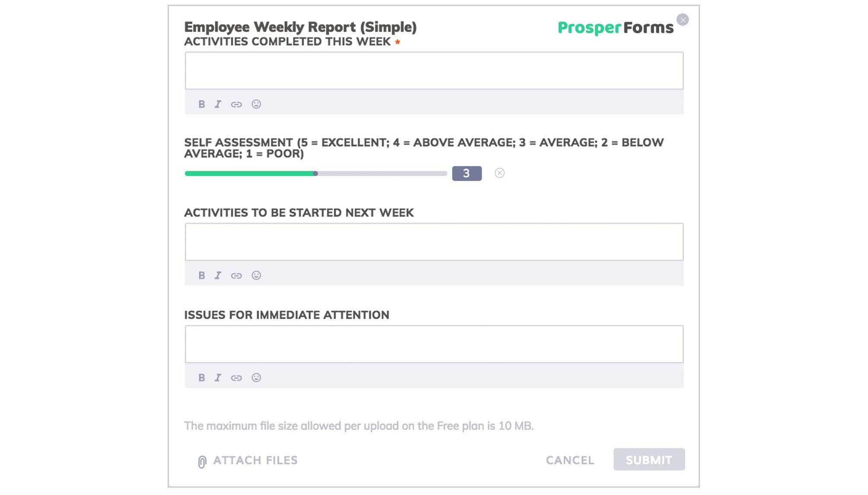Click Submit to send the weekly report
The height and width of the screenshot is (495, 868).
point(649,459)
